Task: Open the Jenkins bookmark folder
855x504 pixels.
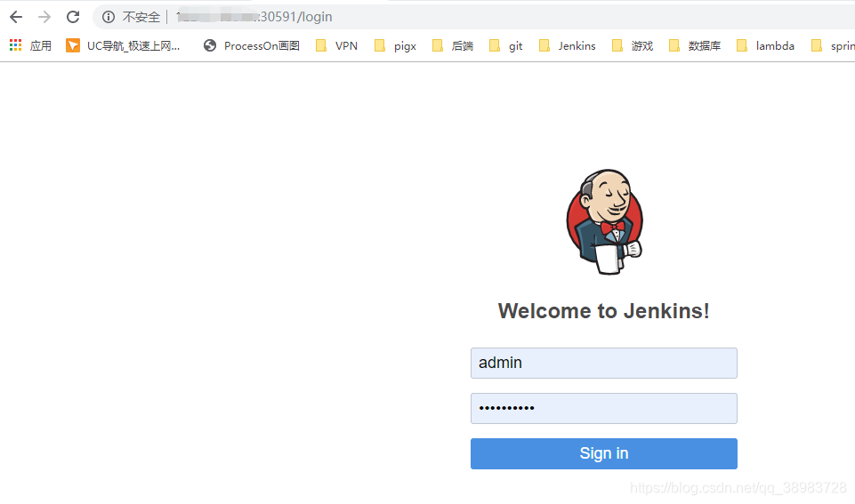Action: click(x=567, y=45)
